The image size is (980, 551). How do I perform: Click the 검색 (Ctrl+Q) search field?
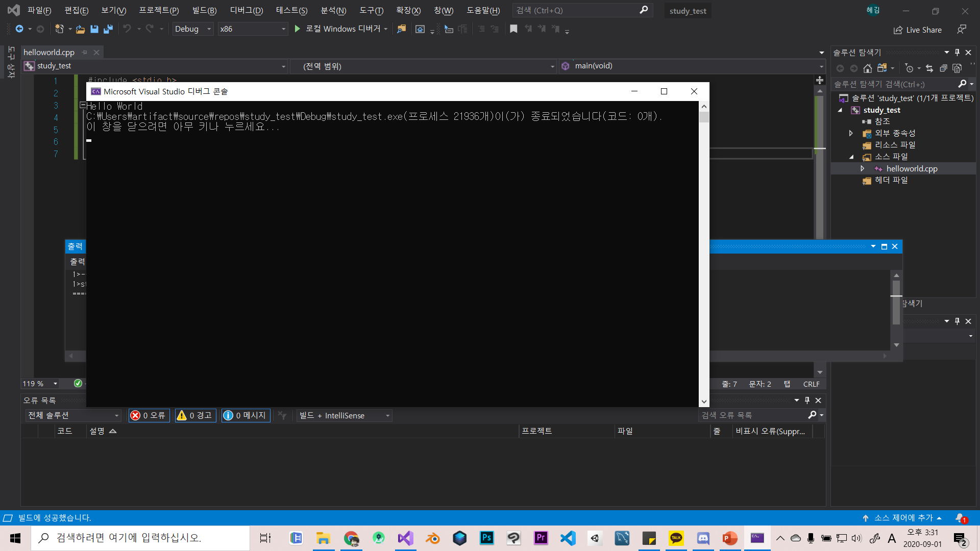pos(577,10)
